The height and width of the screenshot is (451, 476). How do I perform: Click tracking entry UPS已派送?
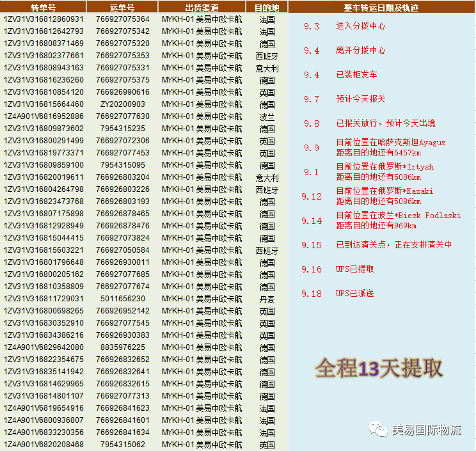tap(354, 293)
